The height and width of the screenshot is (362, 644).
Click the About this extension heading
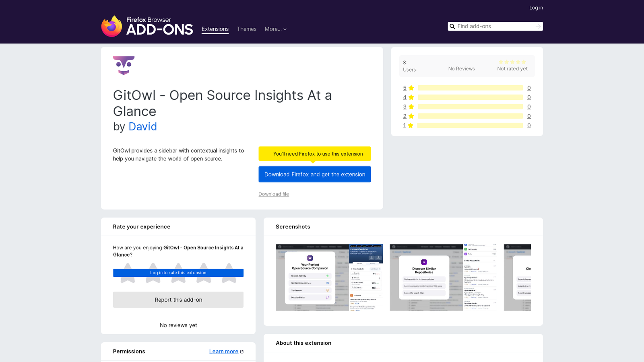click(x=303, y=343)
